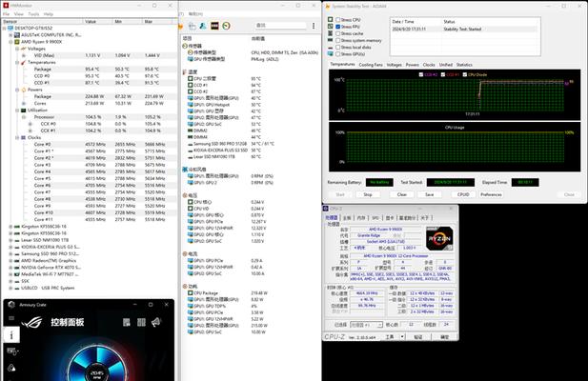Collapse the Clocks group in HWMonitor
Screen dimensions: 588x381
[x=17, y=137]
